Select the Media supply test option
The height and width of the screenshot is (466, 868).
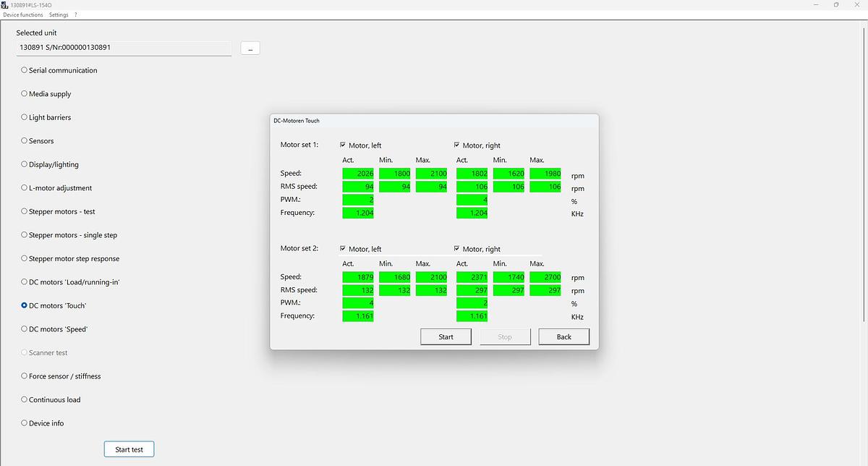(25, 94)
